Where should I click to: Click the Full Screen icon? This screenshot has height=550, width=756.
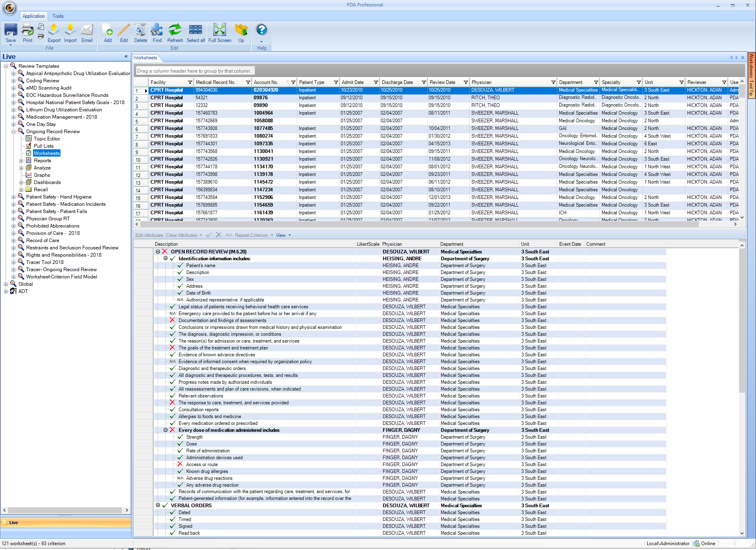click(220, 33)
